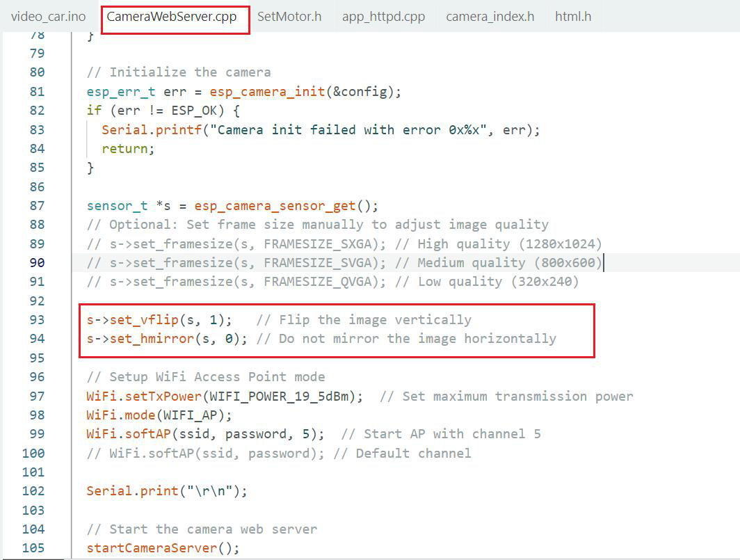Click line number 90 in gutter
This screenshot has height=560, width=740.
click(x=37, y=262)
